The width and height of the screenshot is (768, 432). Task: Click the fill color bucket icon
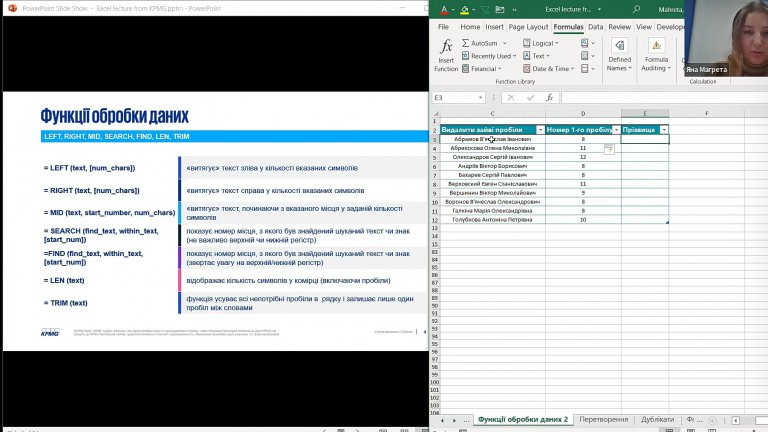464,9
